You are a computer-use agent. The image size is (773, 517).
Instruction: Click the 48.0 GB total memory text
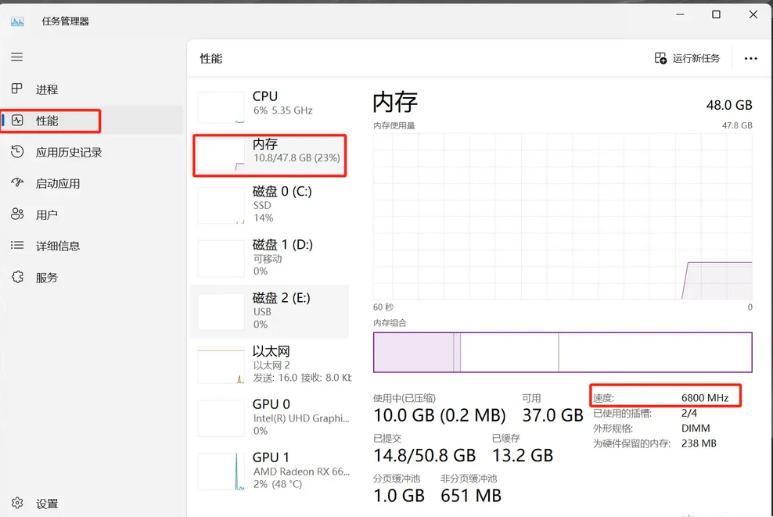pos(729,105)
